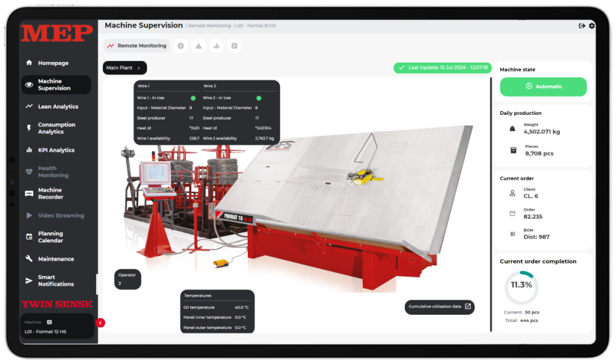This screenshot has width=616, height=364.
Task: Click the client person icon
Action: pyautogui.click(x=513, y=193)
